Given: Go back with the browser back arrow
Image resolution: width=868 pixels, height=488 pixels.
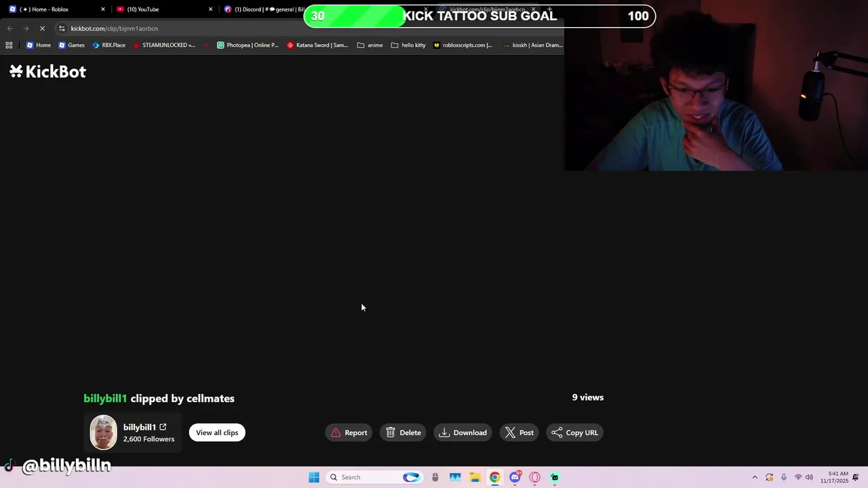Looking at the screenshot, I should (9, 28).
